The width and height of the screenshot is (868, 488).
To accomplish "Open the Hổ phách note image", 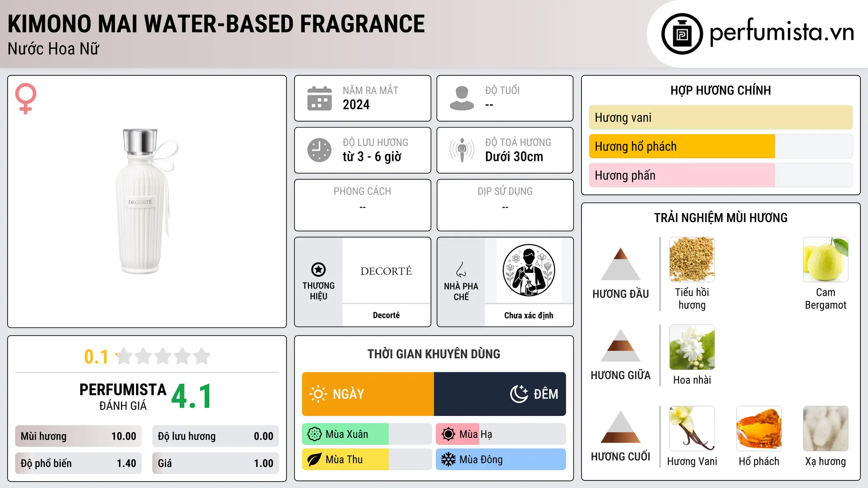I will coord(759,429).
